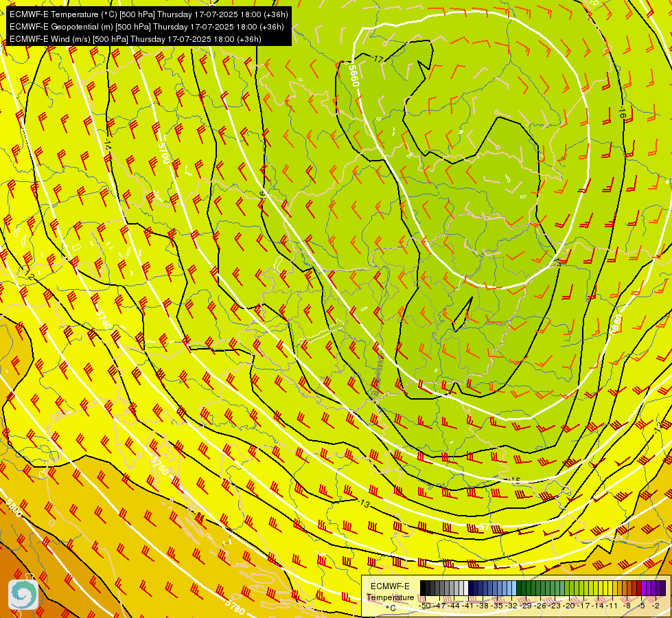
Task: Click the -15 isotherm label
Action: coord(514,481)
